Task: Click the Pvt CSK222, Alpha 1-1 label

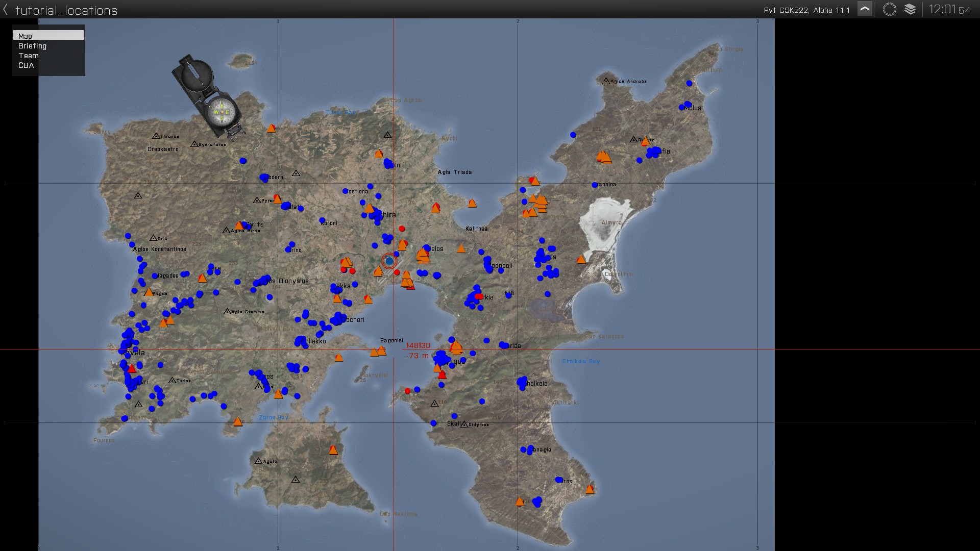Action: point(806,10)
